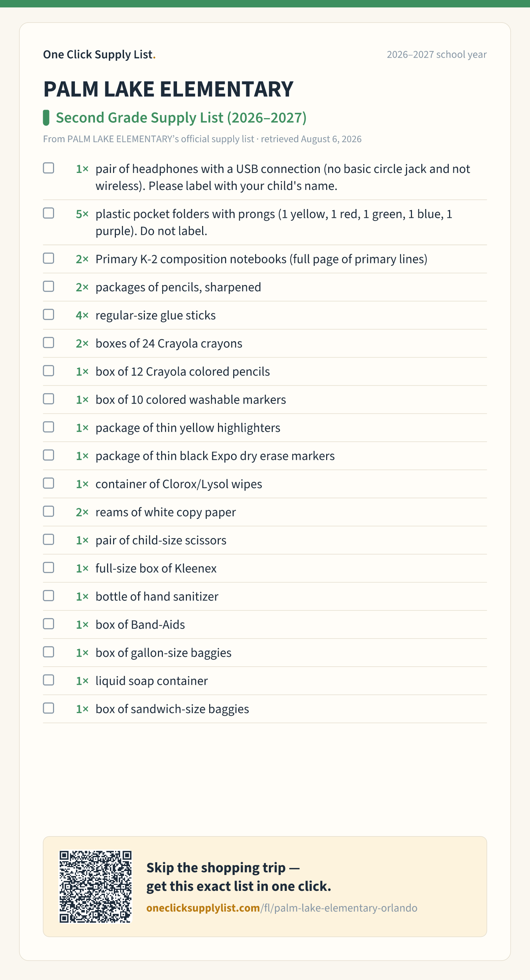530x980 pixels.
Task: Check the sandwich-size baggies checkbox
Action: pos(48,708)
